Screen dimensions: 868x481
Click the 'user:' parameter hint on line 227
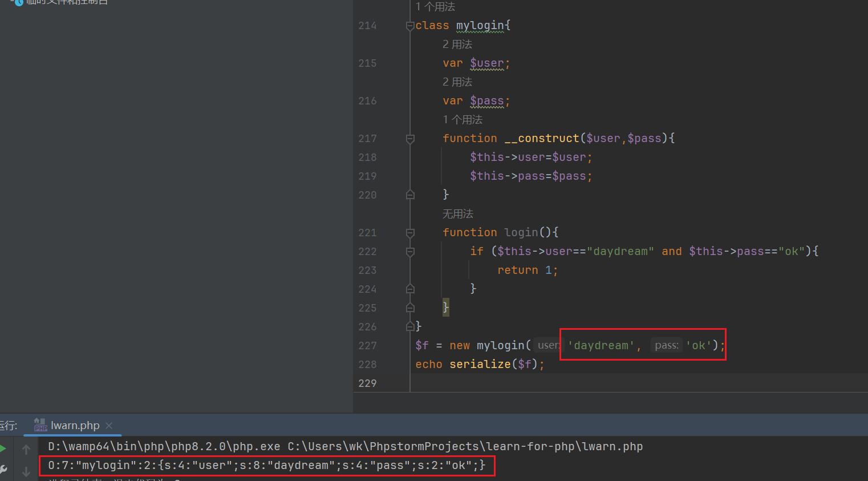click(x=549, y=345)
